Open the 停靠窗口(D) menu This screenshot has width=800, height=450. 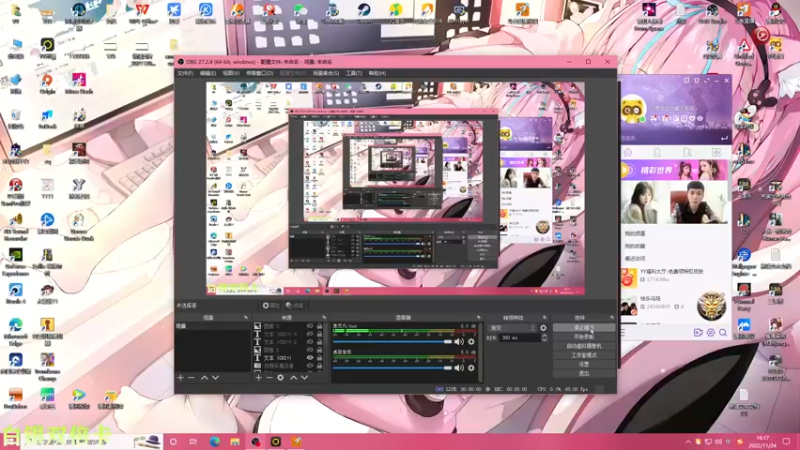click(259, 73)
